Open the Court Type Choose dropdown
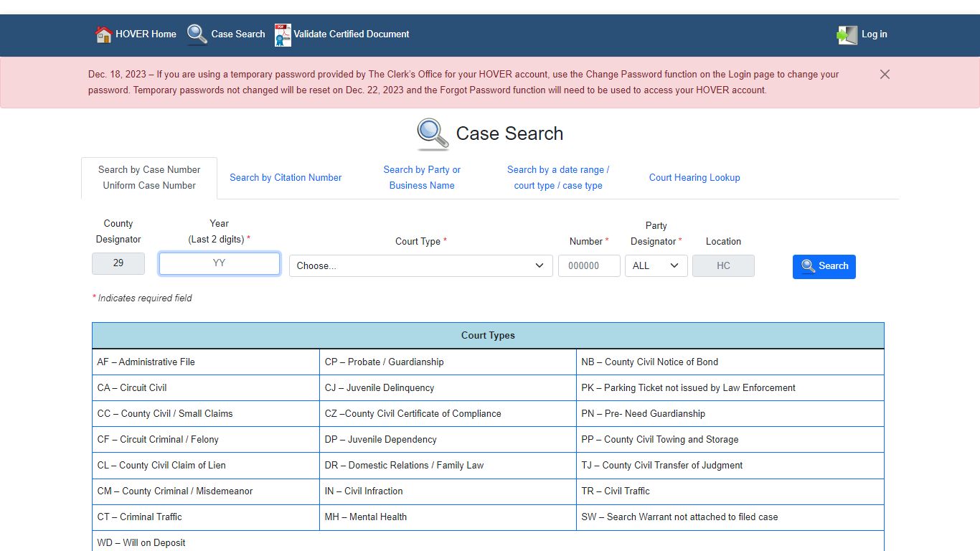Viewport: 980px width, 551px height. click(421, 266)
